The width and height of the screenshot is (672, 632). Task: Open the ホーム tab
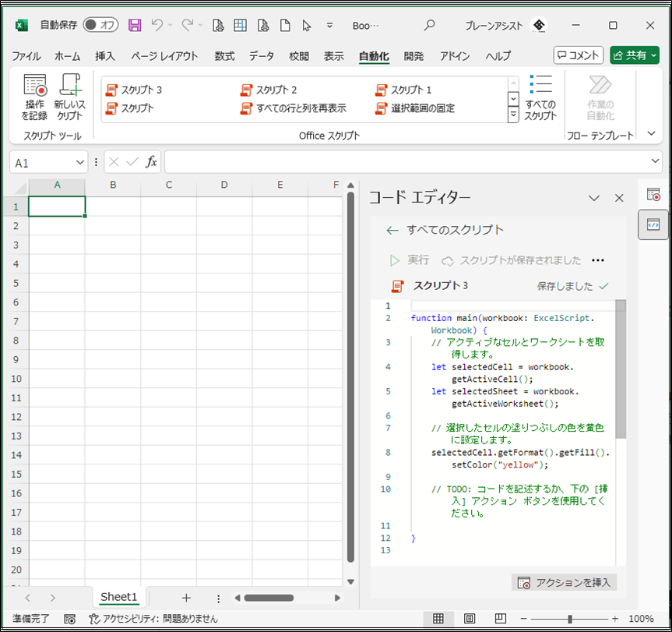click(x=67, y=56)
